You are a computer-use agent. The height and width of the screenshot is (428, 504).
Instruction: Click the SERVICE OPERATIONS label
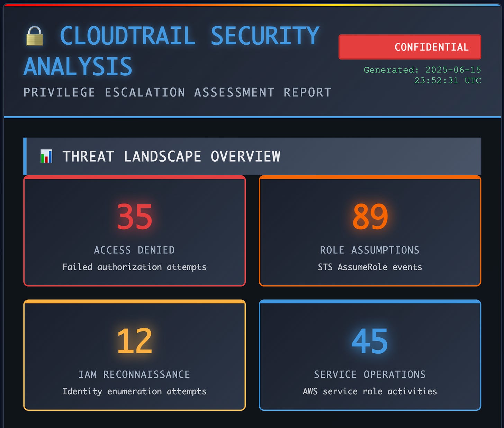click(x=370, y=374)
